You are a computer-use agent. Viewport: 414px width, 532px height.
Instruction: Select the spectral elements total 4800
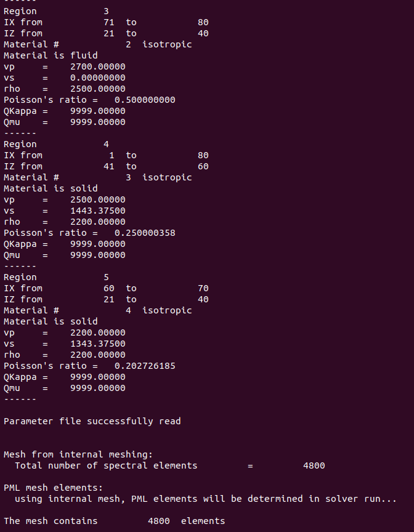(314, 465)
